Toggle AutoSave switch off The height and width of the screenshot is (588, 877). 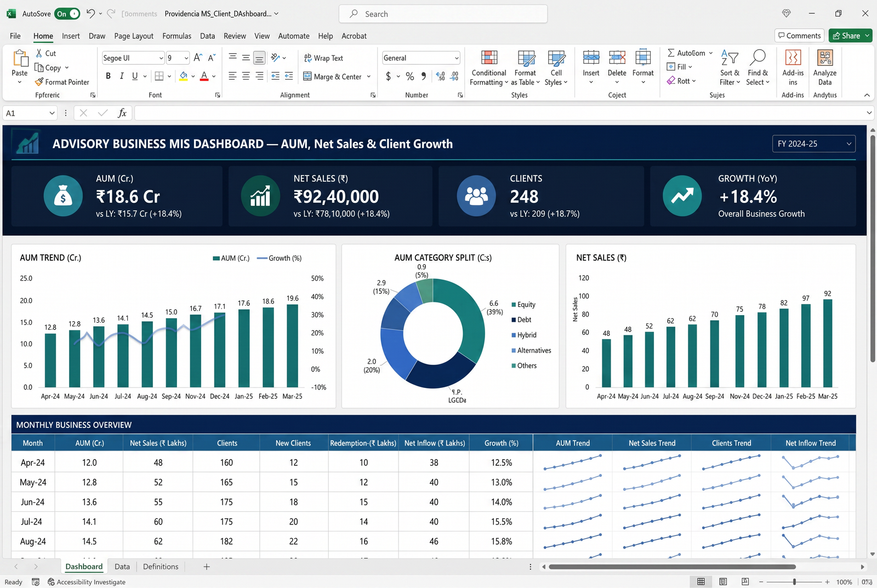coord(67,14)
